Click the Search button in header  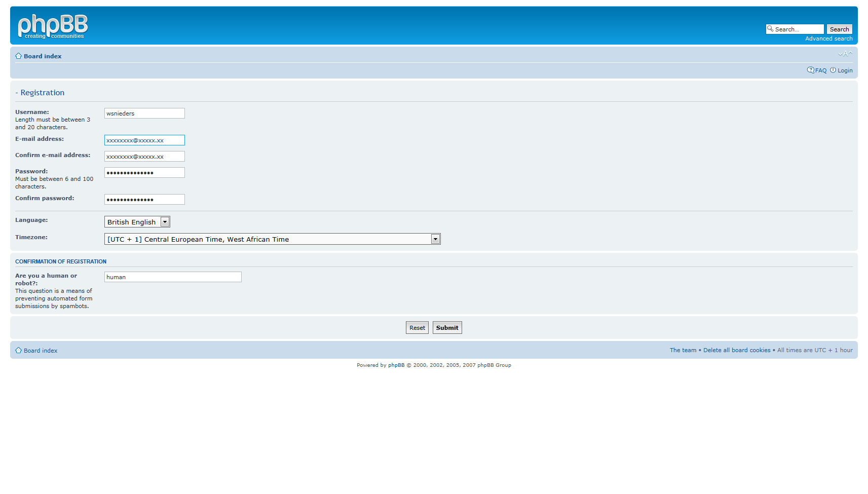[x=839, y=29]
